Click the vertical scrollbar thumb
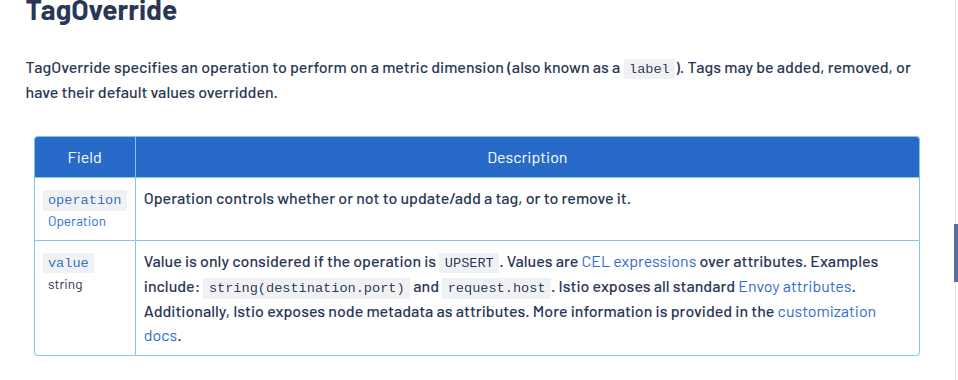 click(x=956, y=252)
